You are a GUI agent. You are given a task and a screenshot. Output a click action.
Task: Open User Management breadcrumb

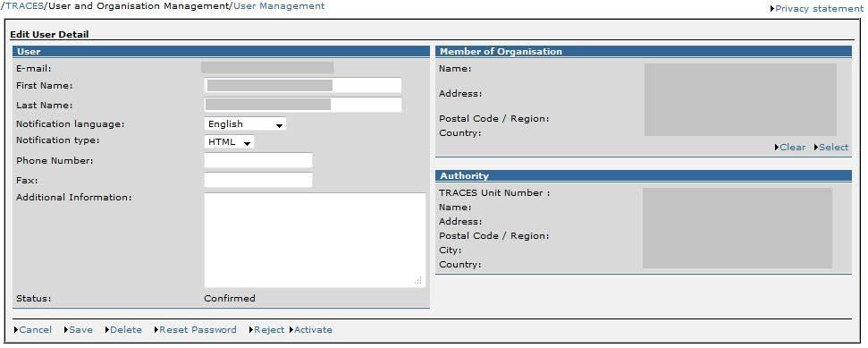279,6
